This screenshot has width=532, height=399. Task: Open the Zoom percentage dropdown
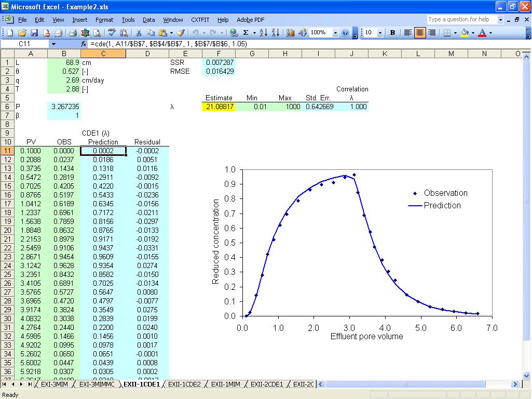pos(335,33)
